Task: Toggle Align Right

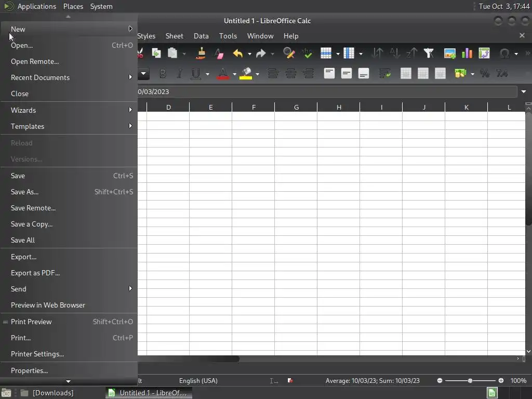Action: pos(308,74)
